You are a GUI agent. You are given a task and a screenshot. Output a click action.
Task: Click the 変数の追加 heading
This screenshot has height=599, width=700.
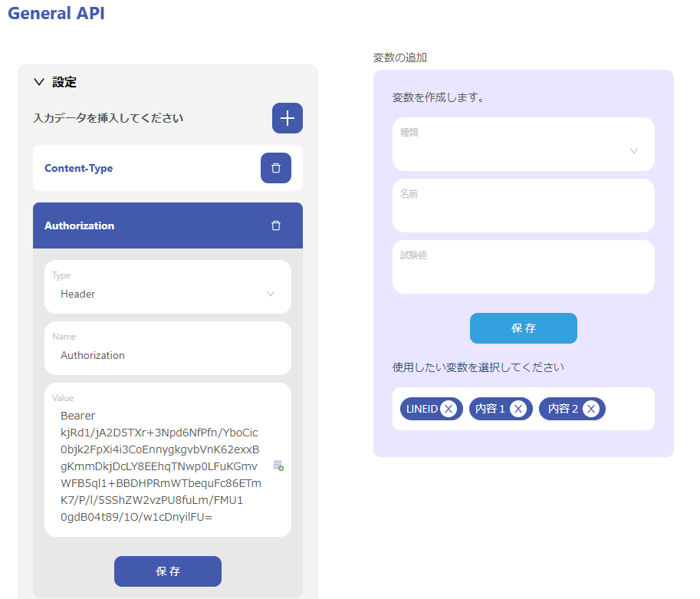[x=400, y=58]
